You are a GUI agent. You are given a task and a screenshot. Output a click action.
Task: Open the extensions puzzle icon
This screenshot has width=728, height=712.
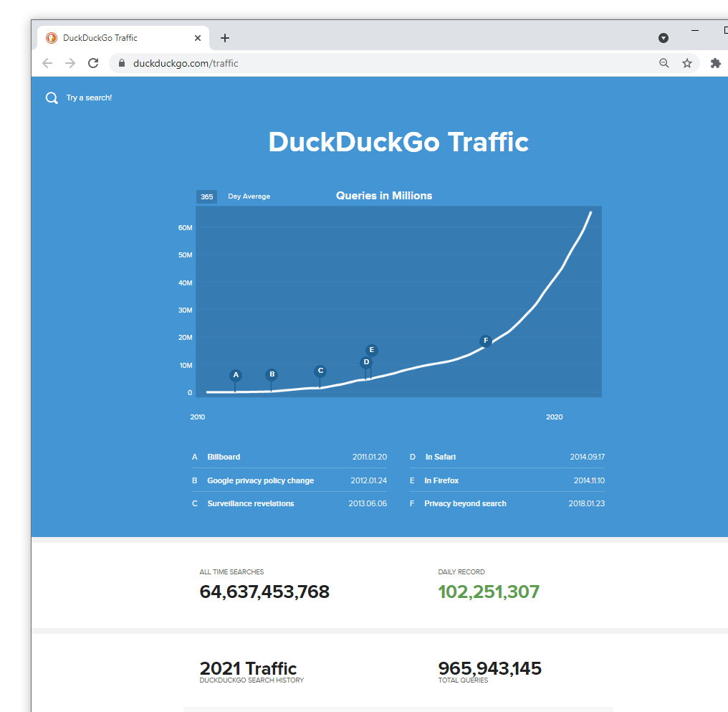(x=716, y=63)
